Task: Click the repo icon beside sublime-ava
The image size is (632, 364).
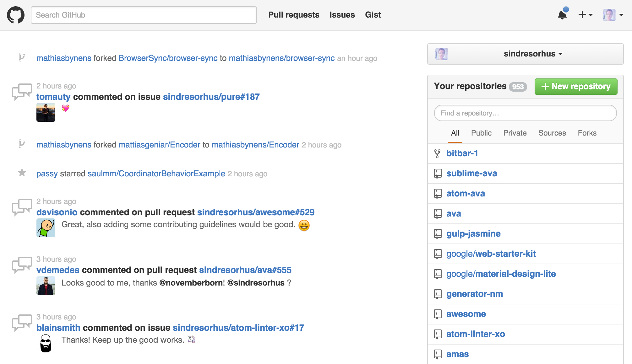Action: point(438,174)
